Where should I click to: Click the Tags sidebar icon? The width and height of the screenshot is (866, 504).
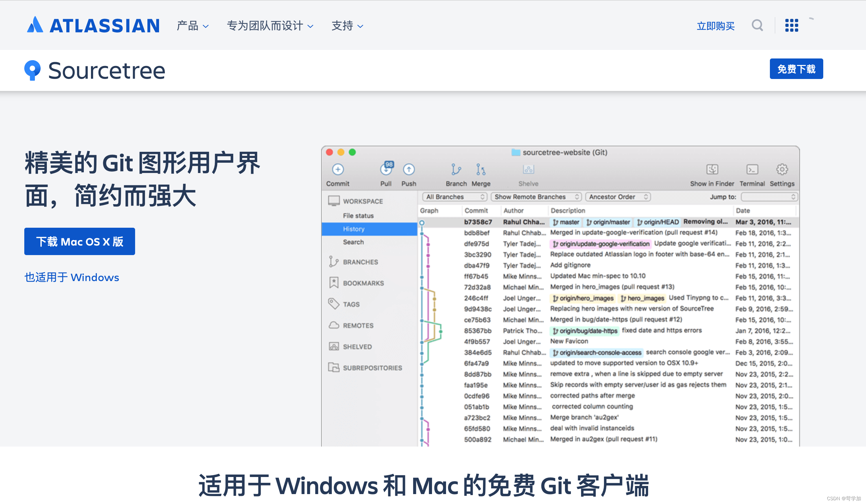[x=334, y=304]
